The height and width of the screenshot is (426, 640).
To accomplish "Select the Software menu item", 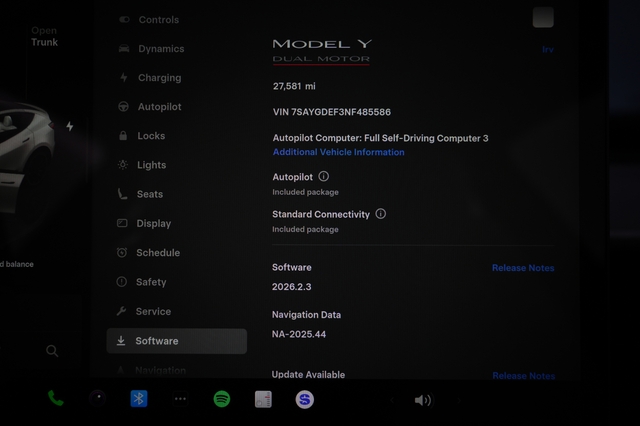I will 177,341.
